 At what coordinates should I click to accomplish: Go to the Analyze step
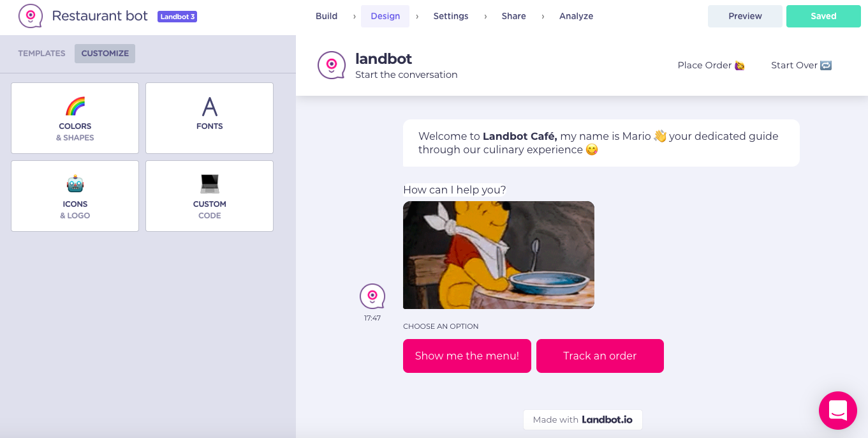click(x=577, y=16)
